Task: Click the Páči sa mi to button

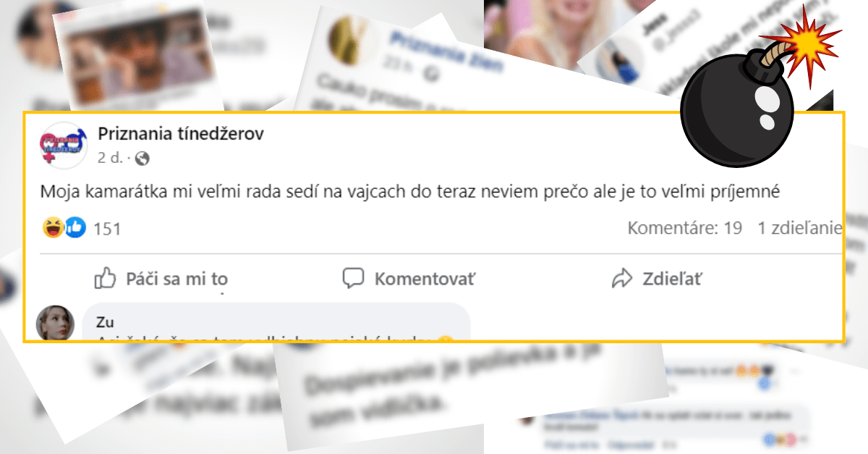Action: 161,278
